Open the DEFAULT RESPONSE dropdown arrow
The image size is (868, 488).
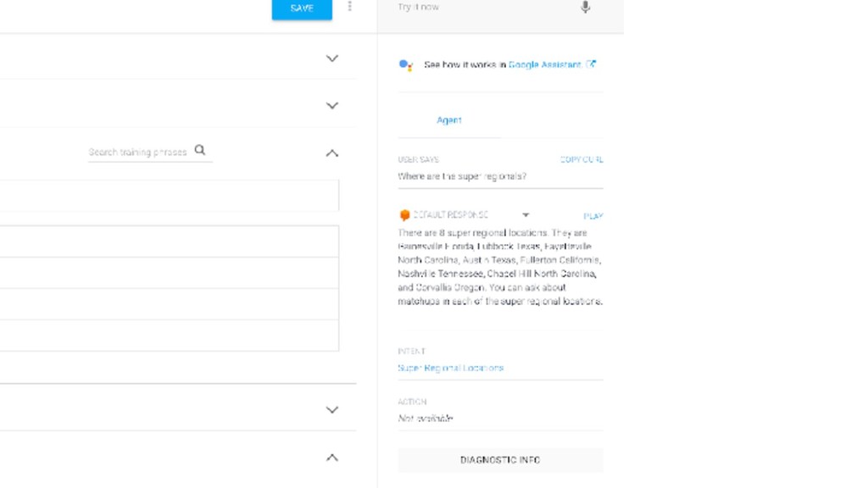[526, 215]
